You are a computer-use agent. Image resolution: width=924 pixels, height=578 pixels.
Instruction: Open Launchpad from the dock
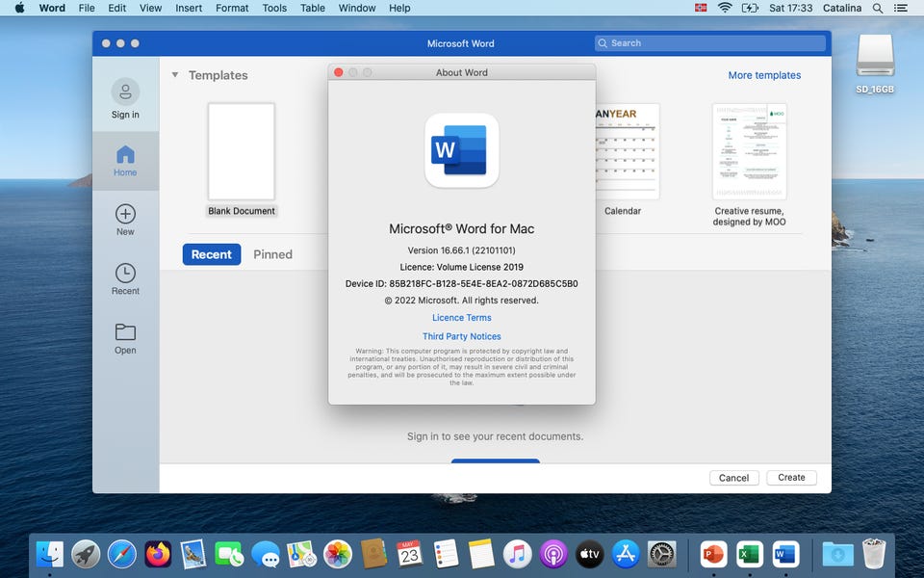click(x=86, y=555)
